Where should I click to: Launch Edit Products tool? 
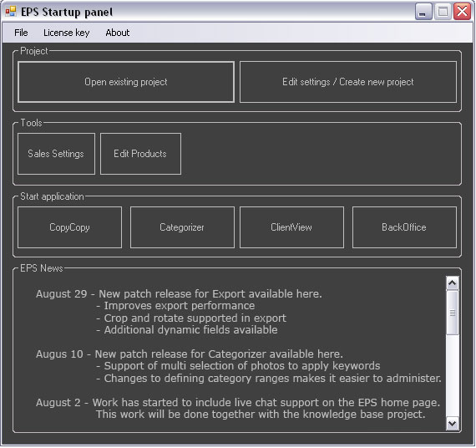click(140, 154)
